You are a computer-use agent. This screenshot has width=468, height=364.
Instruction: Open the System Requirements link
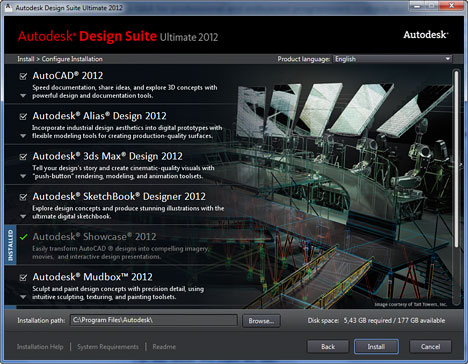click(x=108, y=347)
